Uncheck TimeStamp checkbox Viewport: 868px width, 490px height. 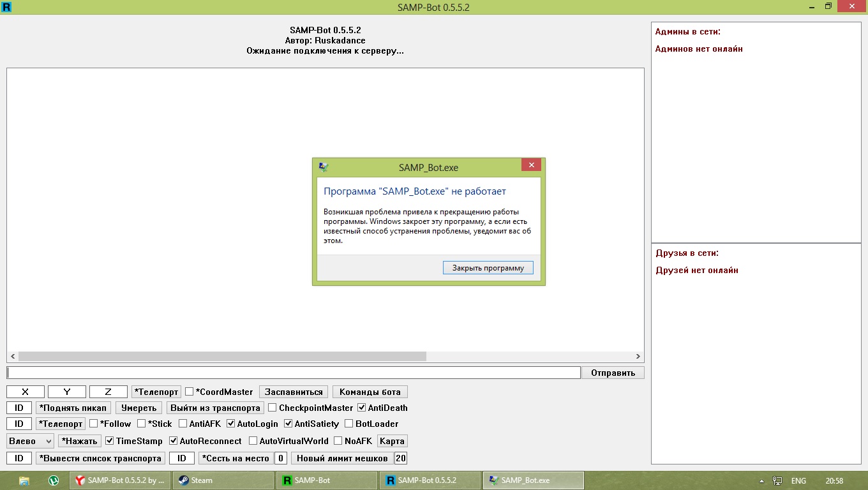(110, 441)
